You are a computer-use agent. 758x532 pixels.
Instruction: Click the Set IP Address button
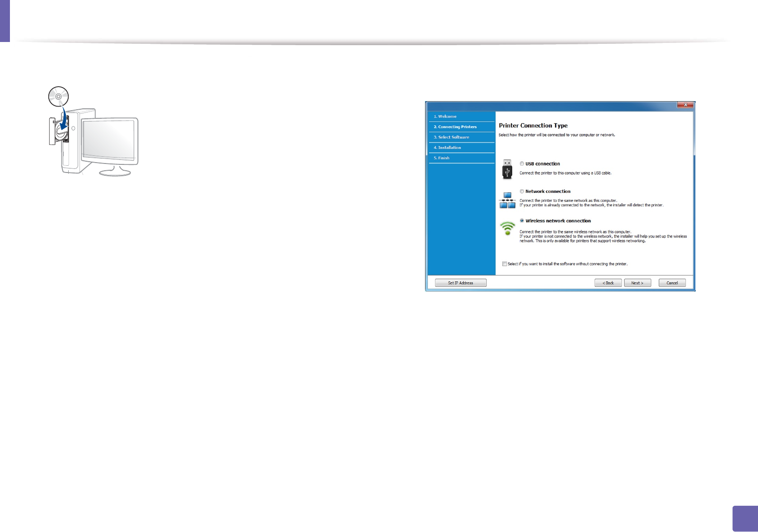(x=460, y=283)
